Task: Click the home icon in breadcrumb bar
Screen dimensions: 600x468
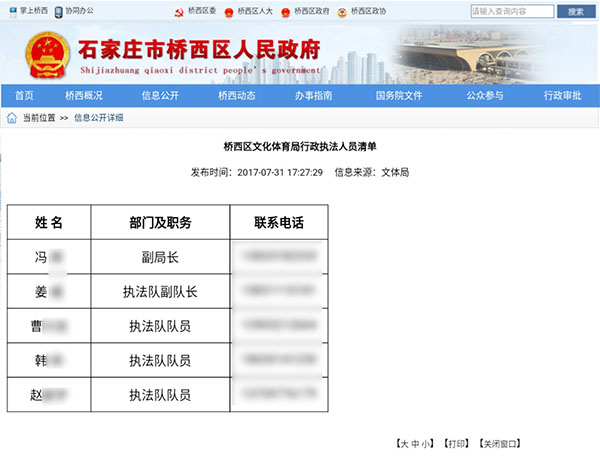Action: (12, 117)
